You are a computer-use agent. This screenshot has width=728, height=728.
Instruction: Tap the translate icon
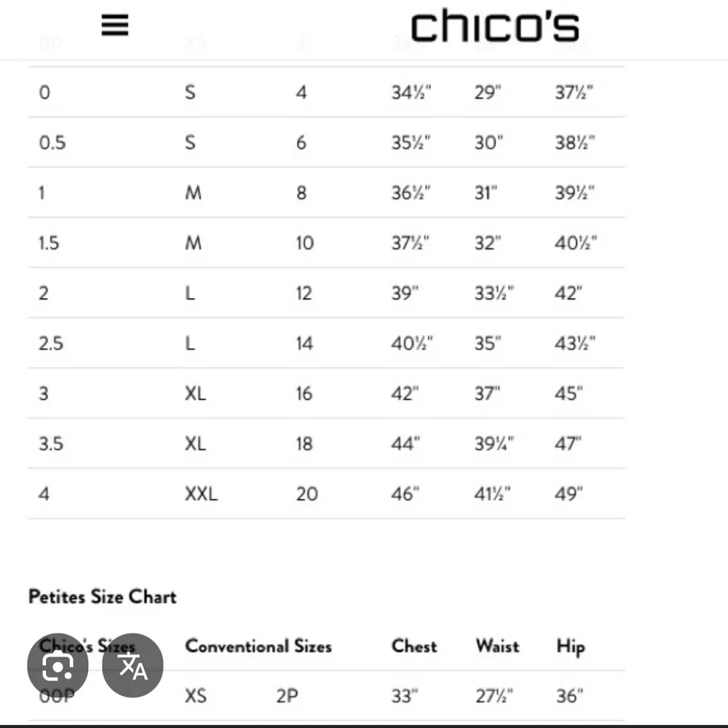pyautogui.click(x=132, y=665)
